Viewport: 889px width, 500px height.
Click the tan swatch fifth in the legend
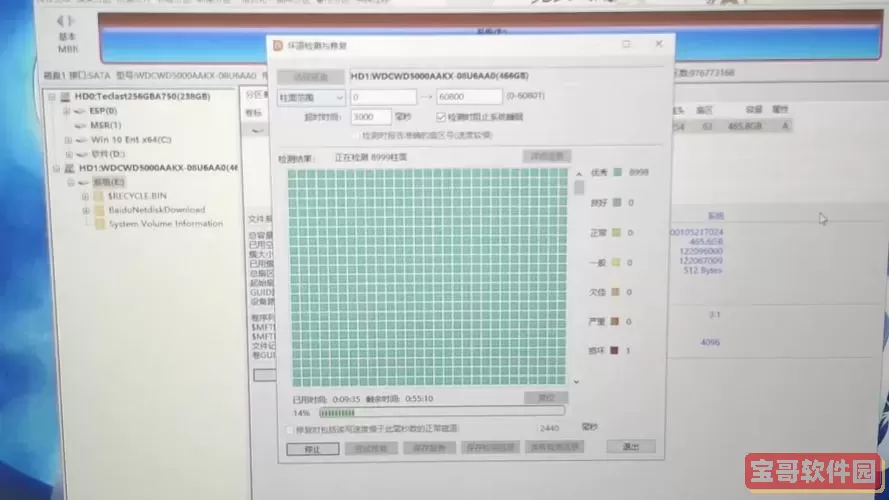(615, 291)
